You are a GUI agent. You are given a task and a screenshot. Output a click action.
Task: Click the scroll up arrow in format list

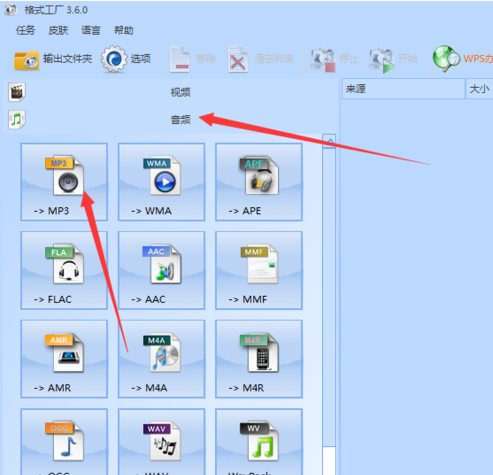point(329,141)
